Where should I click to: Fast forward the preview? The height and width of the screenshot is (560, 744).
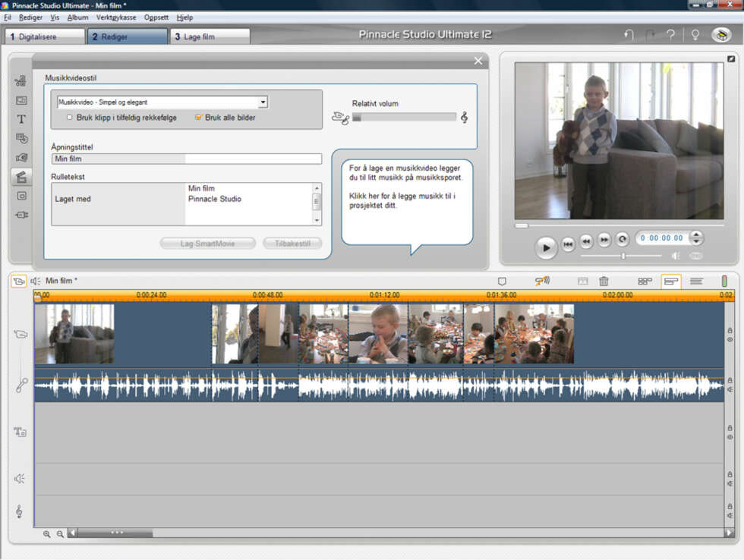tap(604, 240)
